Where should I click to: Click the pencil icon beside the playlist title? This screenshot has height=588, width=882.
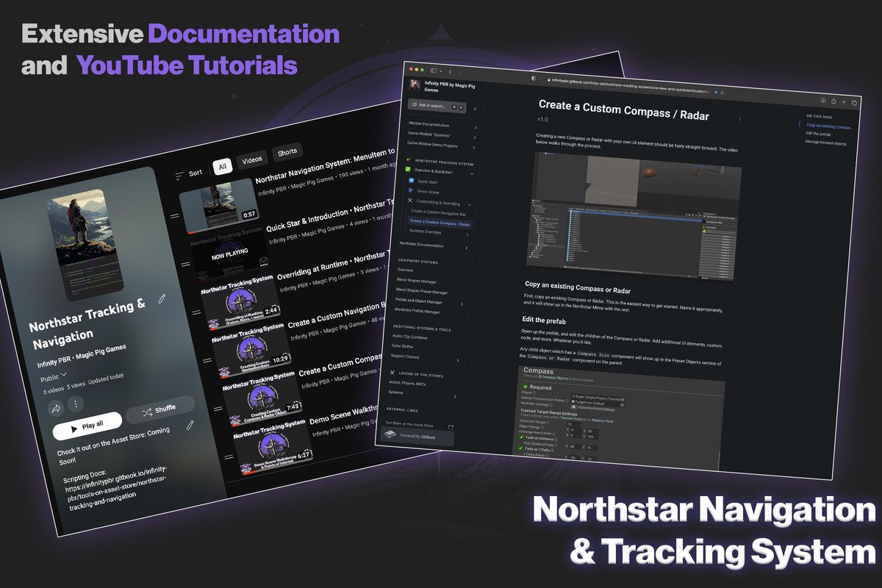(162, 298)
